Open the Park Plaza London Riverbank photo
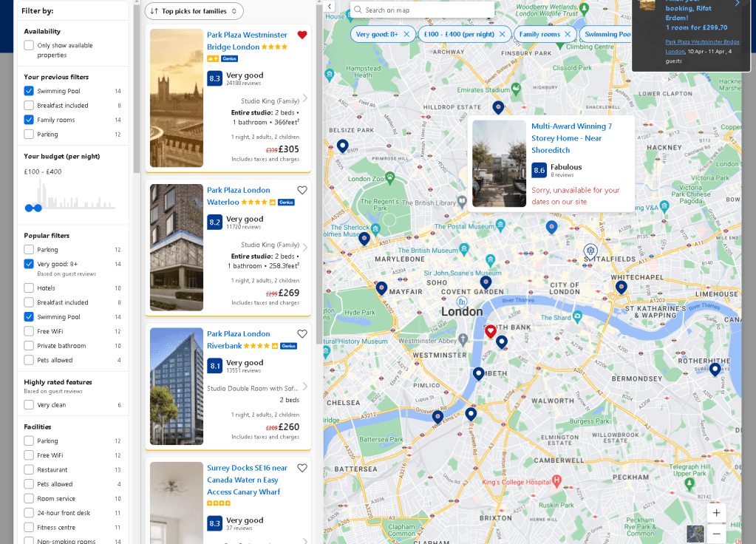Image resolution: width=756 pixels, height=544 pixels. (x=177, y=387)
